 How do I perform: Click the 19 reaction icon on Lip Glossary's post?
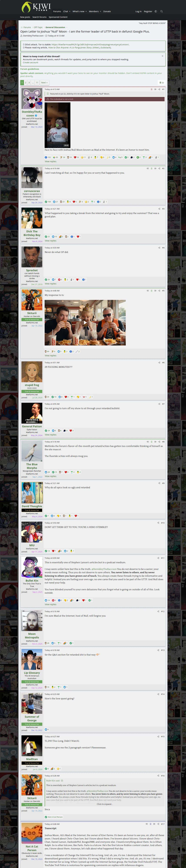pyautogui.click(x=46, y=687)
